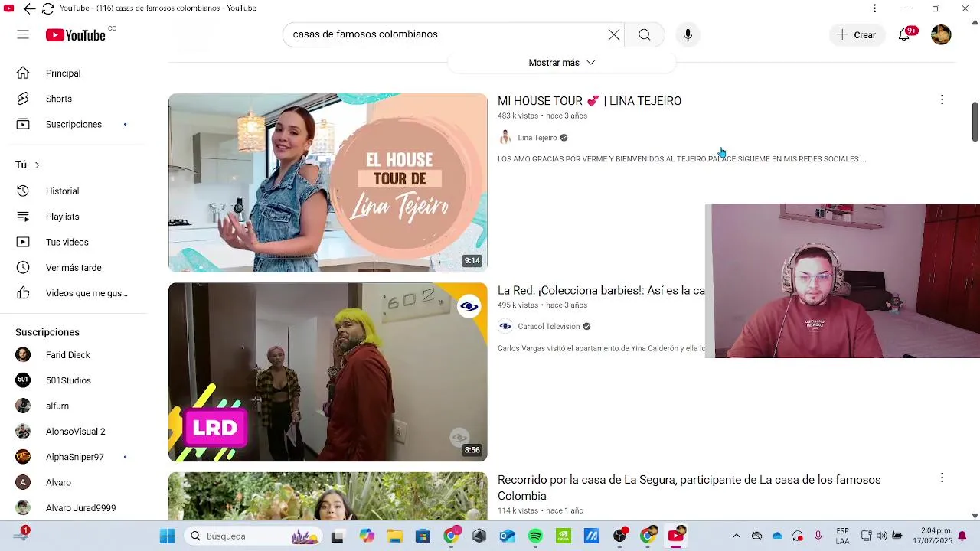The height and width of the screenshot is (551, 980).
Task: Open AlphaSniper97 subscription channel
Action: click(x=73, y=457)
